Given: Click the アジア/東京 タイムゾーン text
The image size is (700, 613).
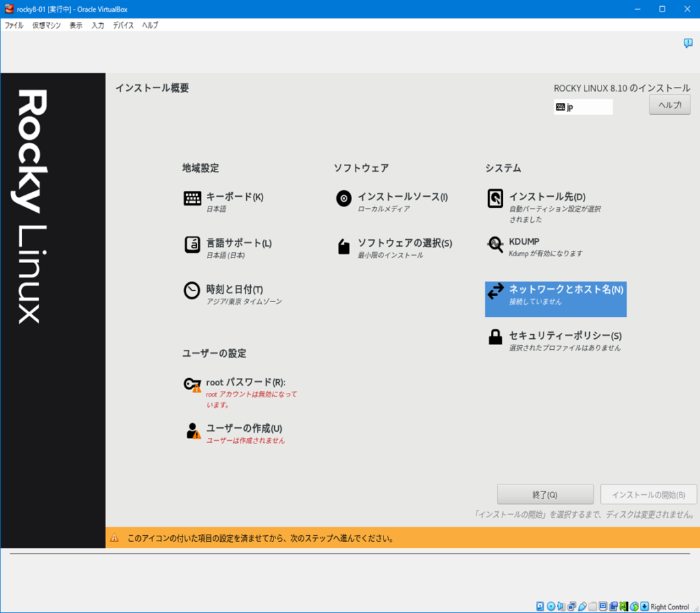Looking at the screenshot, I should (x=244, y=302).
